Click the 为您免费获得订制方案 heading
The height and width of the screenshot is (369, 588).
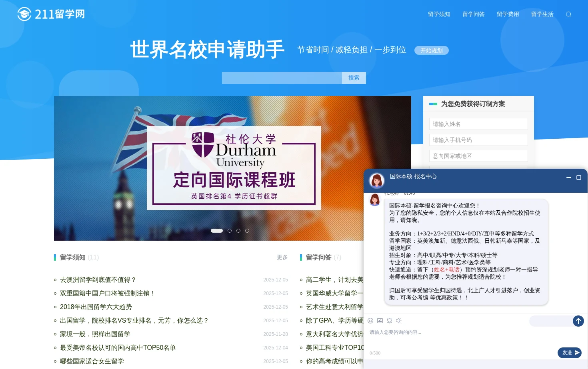(x=473, y=104)
